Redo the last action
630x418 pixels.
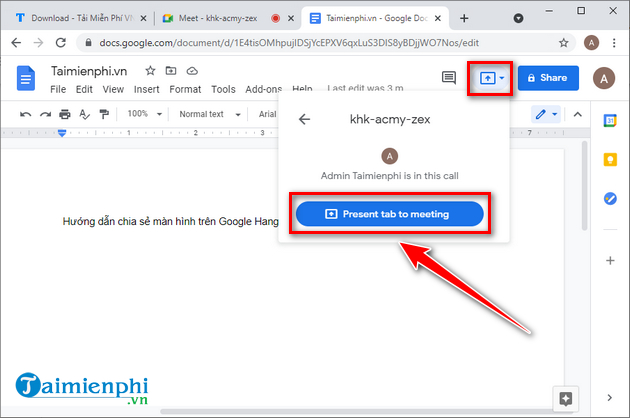click(45, 115)
